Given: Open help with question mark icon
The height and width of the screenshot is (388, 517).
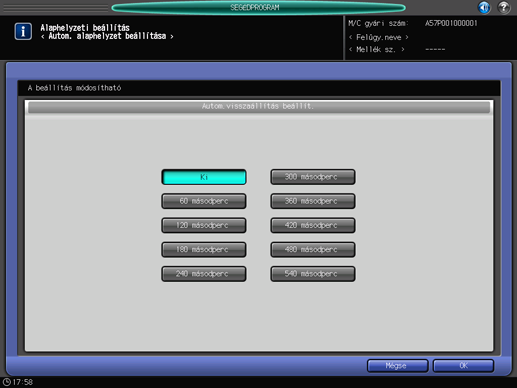Looking at the screenshot, I should [x=504, y=7].
